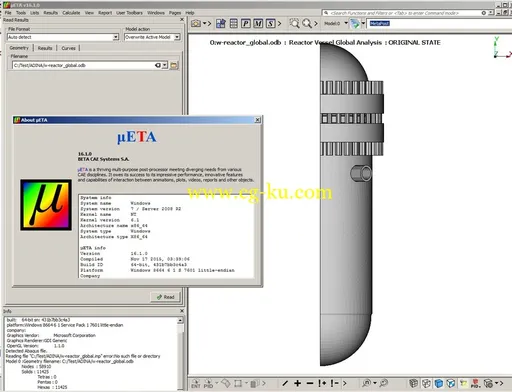Screen dimensions: 512x392
Task: Click the blue window layout icon
Action: tap(221, 23)
